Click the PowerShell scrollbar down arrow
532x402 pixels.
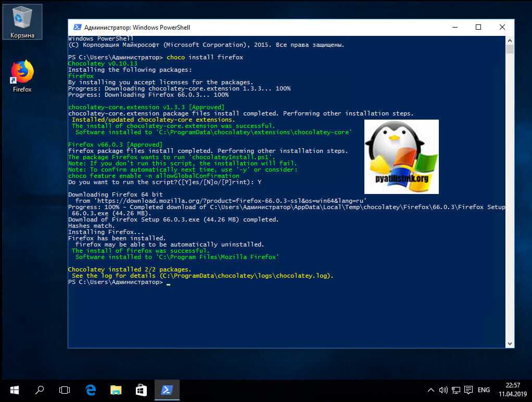click(x=510, y=343)
